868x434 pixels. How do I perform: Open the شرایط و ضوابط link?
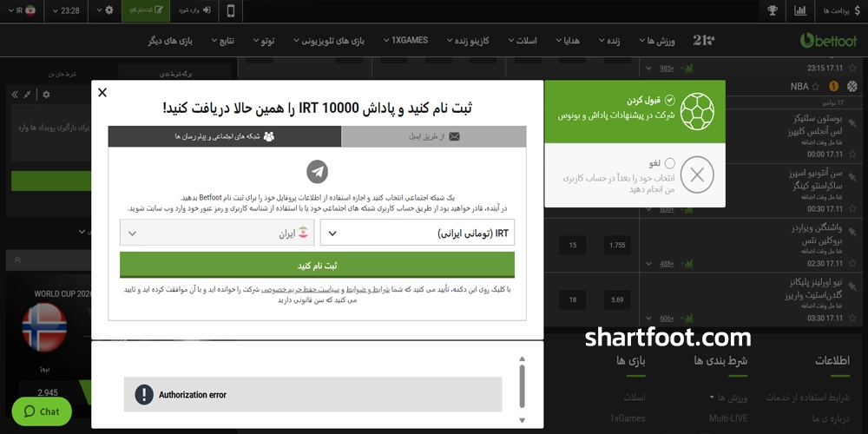[367, 290]
